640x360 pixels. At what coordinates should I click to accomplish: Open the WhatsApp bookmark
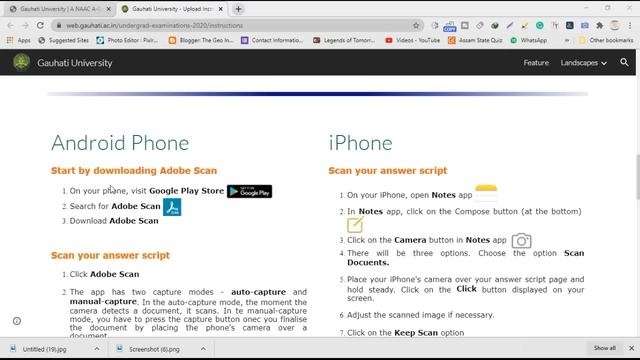point(529,40)
